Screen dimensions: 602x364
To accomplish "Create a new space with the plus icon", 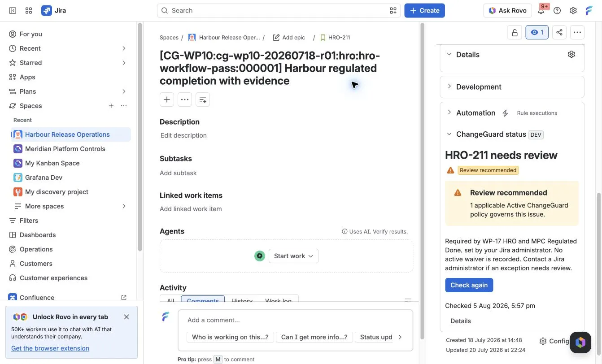I will pos(111,106).
